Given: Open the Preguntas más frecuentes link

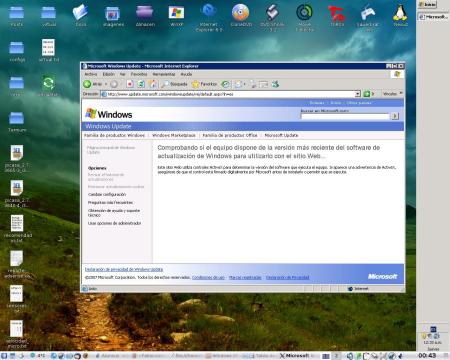Looking at the screenshot, I should coord(110,203).
